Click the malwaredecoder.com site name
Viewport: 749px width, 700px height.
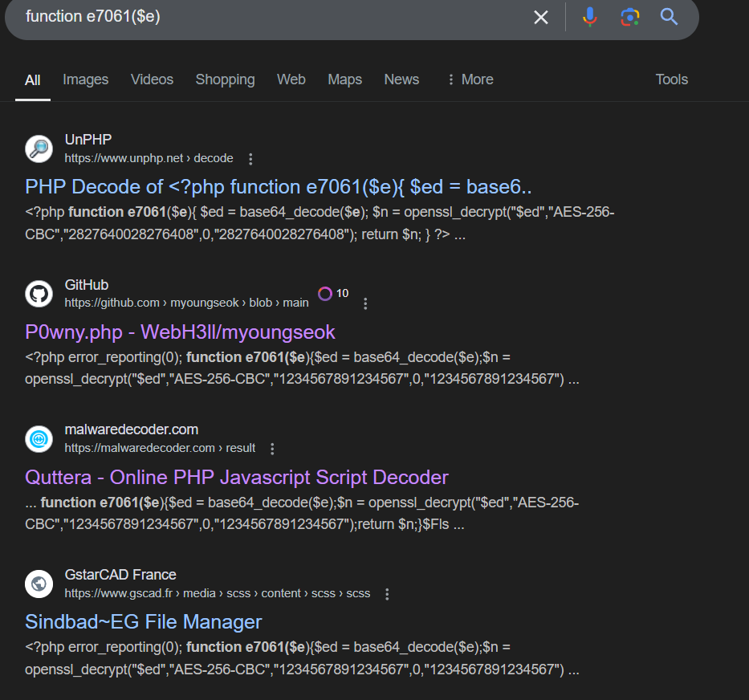(x=132, y=429)
